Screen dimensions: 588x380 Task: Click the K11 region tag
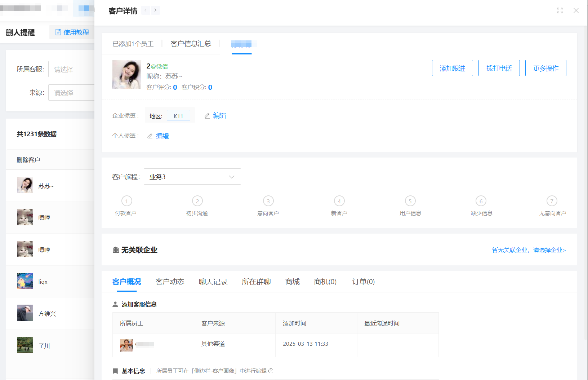178,116
